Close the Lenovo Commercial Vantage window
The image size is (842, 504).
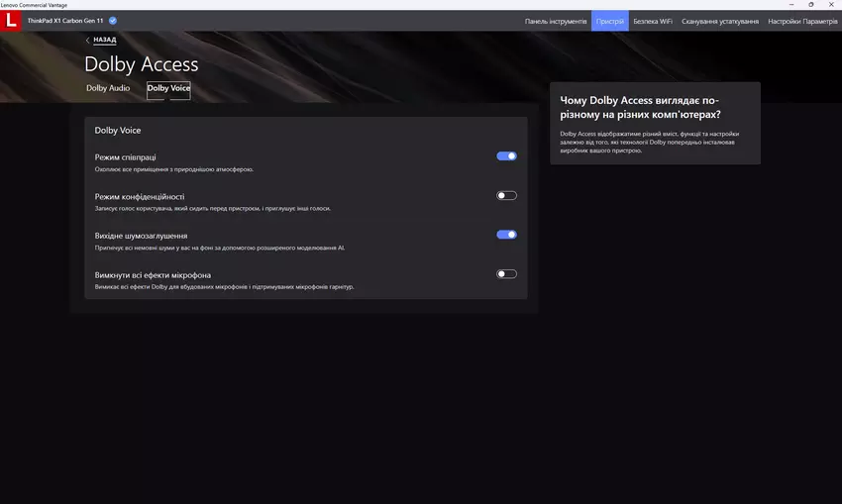832,4
